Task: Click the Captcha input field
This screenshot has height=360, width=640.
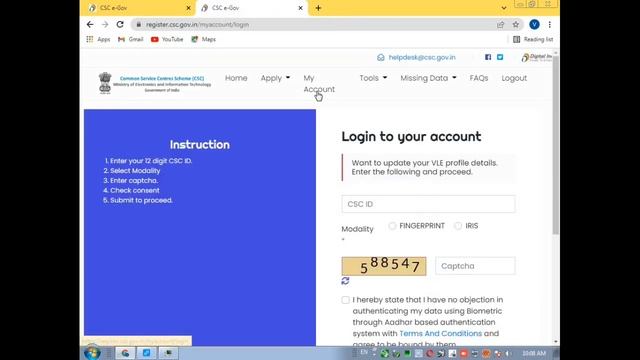Action: [x=475, y=266]
